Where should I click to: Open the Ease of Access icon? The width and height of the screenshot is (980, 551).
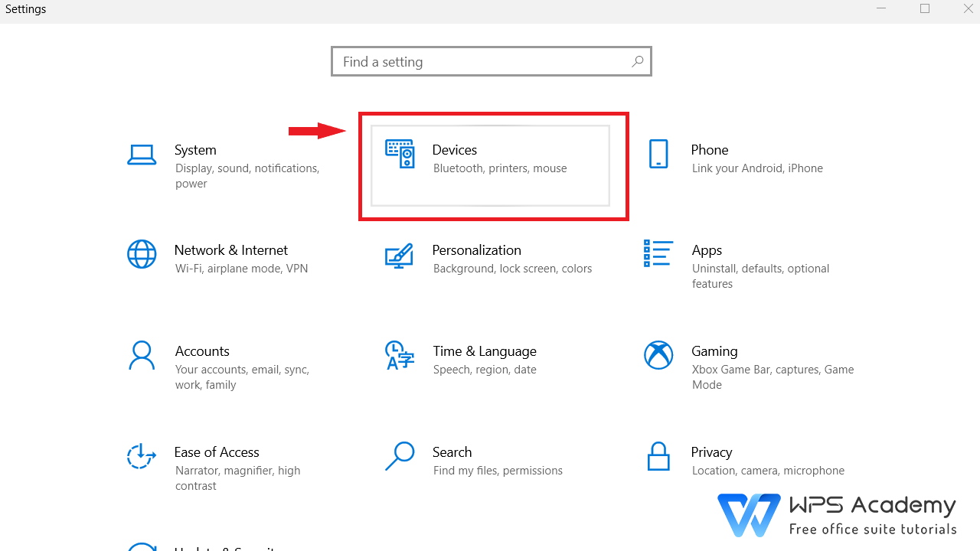pyautogui.click(x=142, y=456)
